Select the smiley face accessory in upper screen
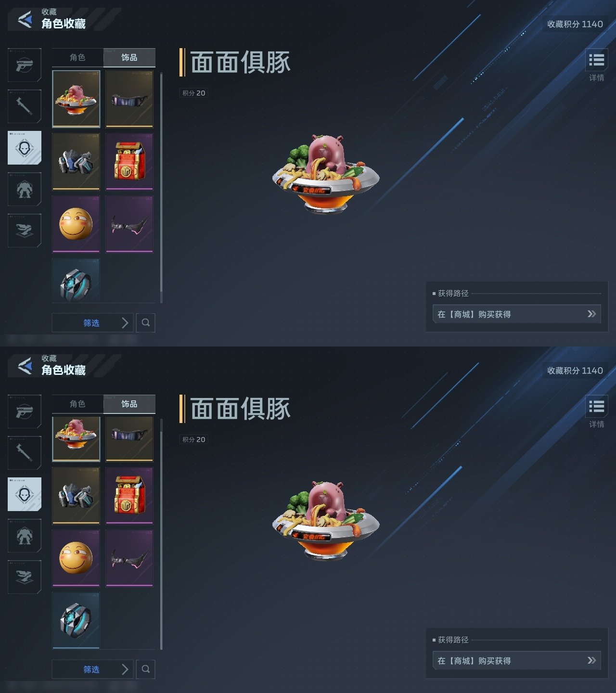The width and height of the screenshot is (616, 693). click(76, 224)
